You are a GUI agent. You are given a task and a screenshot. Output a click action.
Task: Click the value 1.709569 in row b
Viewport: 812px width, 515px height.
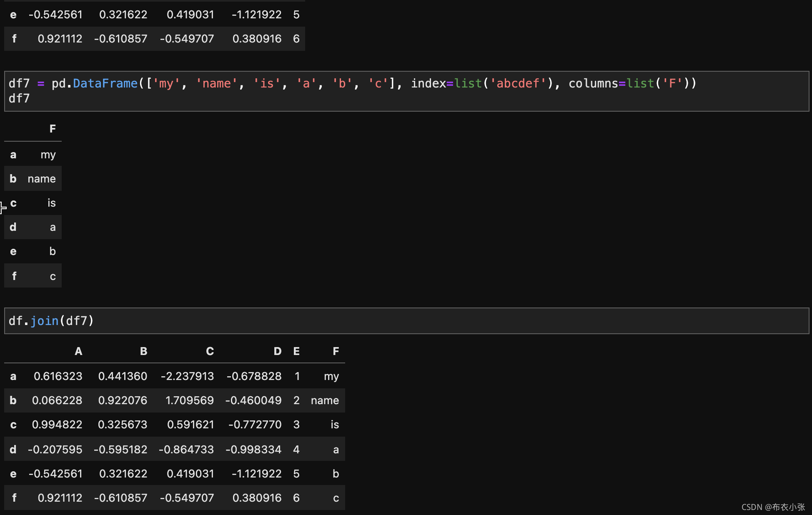[x=190, y=400]
